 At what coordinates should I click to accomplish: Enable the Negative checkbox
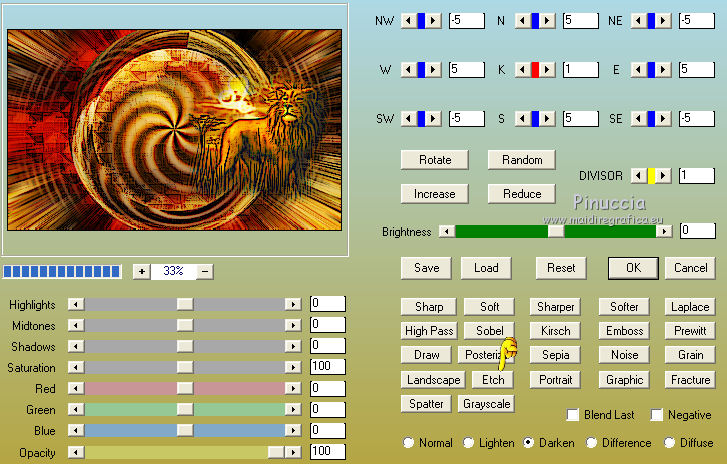pos(657,415)
